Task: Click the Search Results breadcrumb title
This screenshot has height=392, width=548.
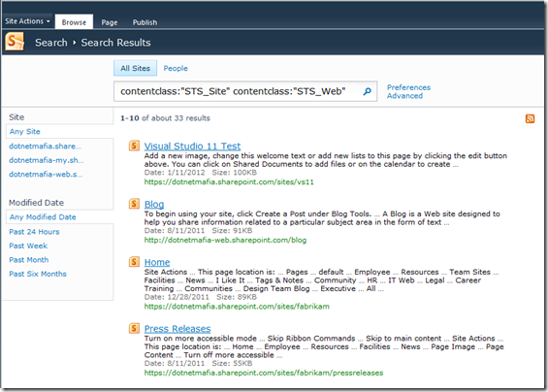Action: (115, 43)
